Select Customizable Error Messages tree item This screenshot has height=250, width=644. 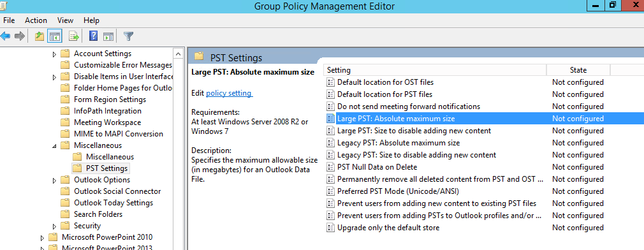pos(123,65)
